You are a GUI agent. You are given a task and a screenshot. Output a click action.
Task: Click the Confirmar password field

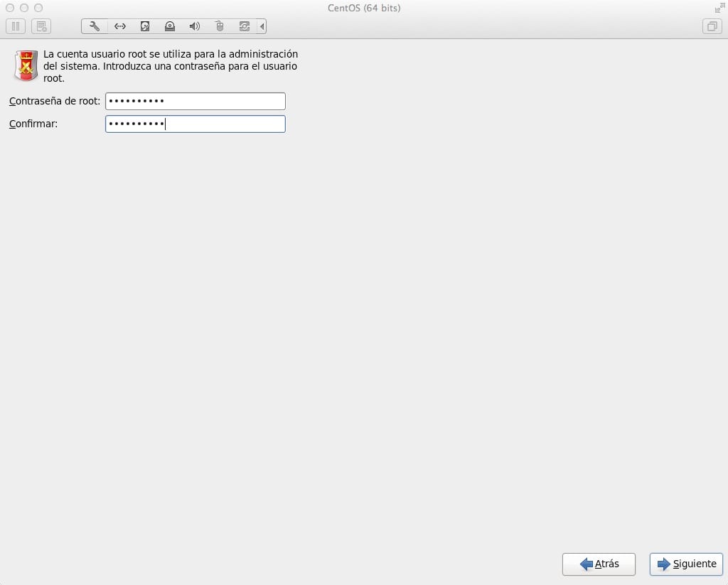(195, 124)
